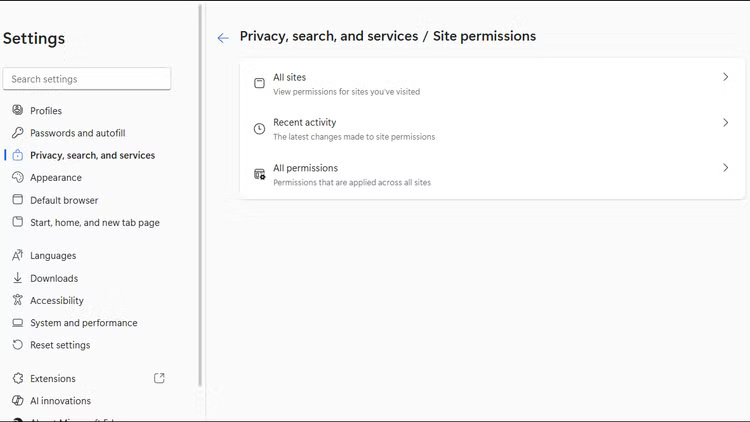
Task: Expand All permissions with its chevron arrow
Action: [x=725, y=168]
